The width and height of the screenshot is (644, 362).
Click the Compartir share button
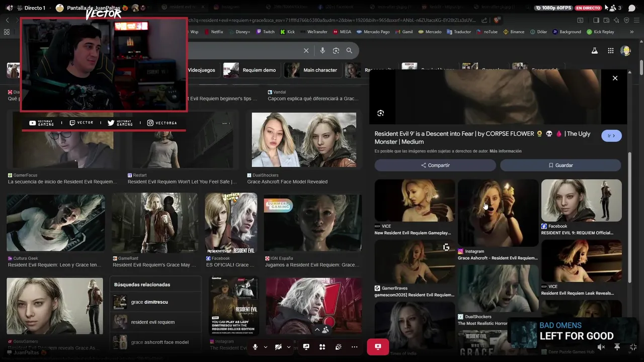[435, 165]
